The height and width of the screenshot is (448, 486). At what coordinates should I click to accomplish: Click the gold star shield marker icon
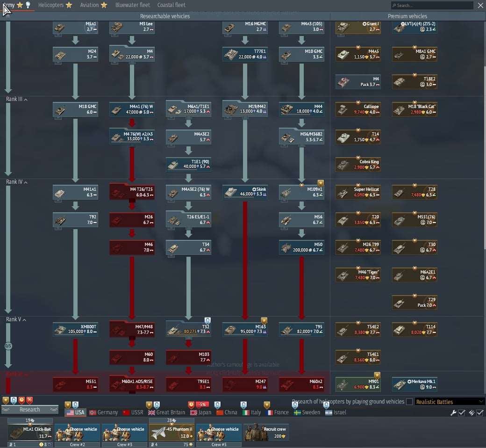(6, 400)
